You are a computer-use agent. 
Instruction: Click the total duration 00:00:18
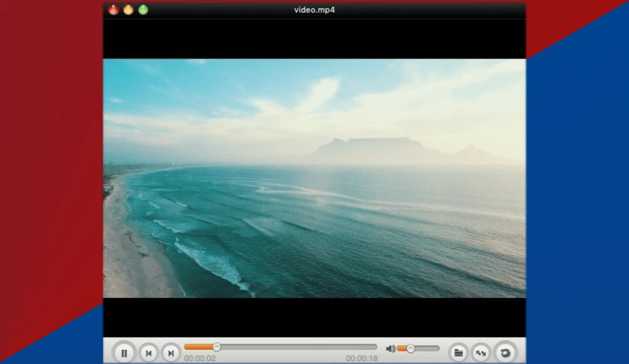point(361,358)
